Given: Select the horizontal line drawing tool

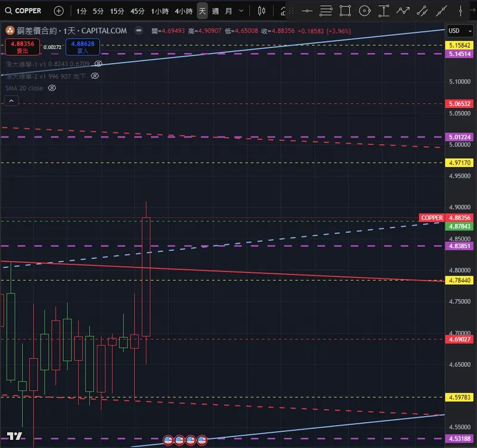Looking at the screenshot, I should pyautogui.click(x=307, y=11).
